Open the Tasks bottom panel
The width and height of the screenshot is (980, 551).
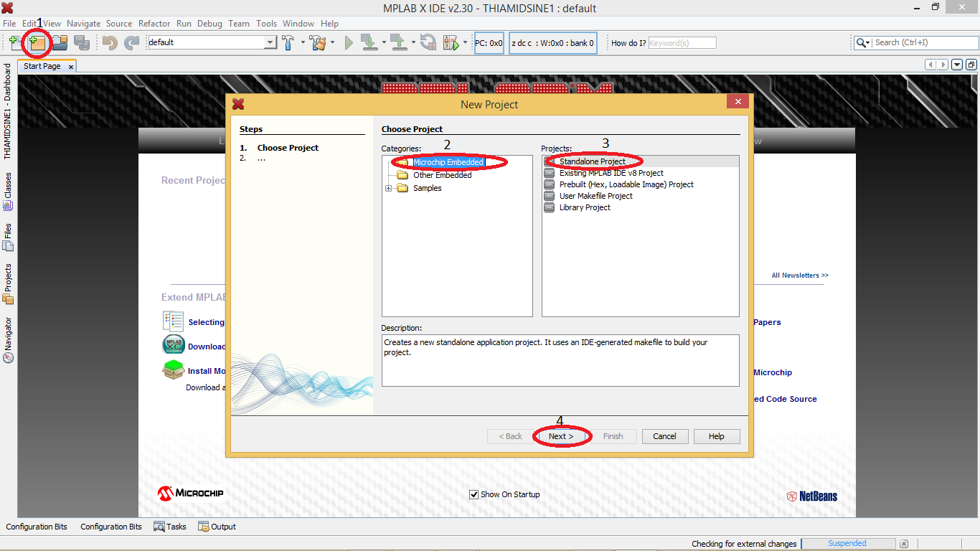pyautogui.click(x=170, y=527)
